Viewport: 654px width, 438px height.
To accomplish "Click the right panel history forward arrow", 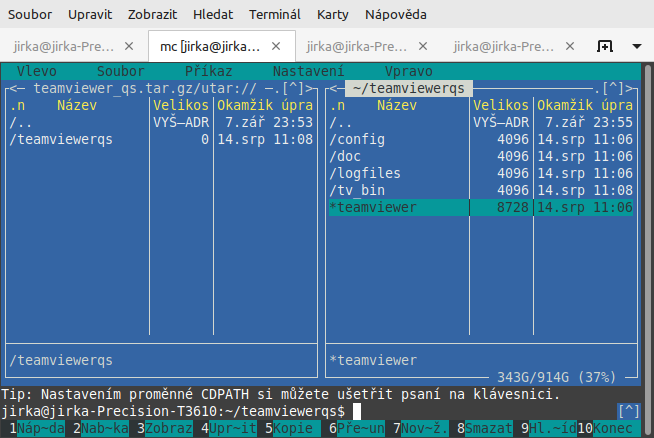I will tap(629, 88).
